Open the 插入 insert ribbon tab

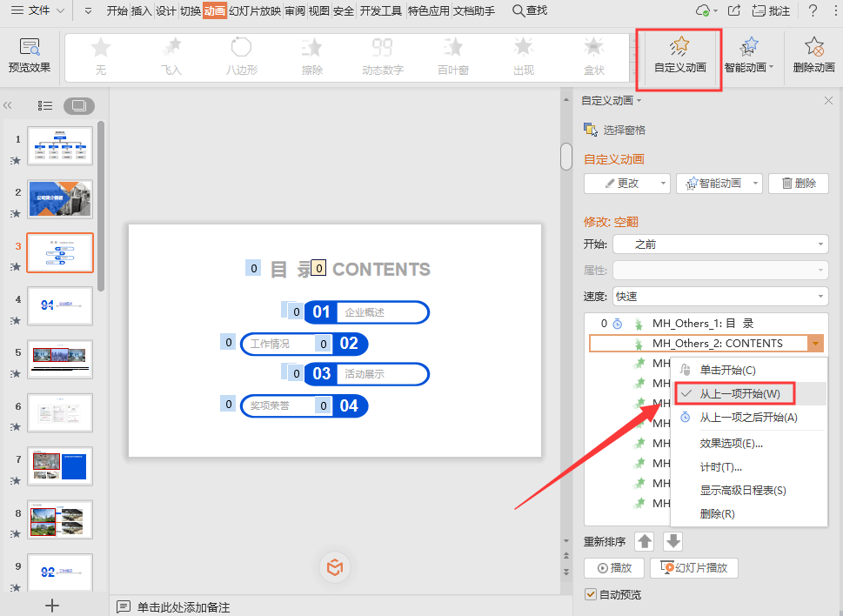[141, 10]
